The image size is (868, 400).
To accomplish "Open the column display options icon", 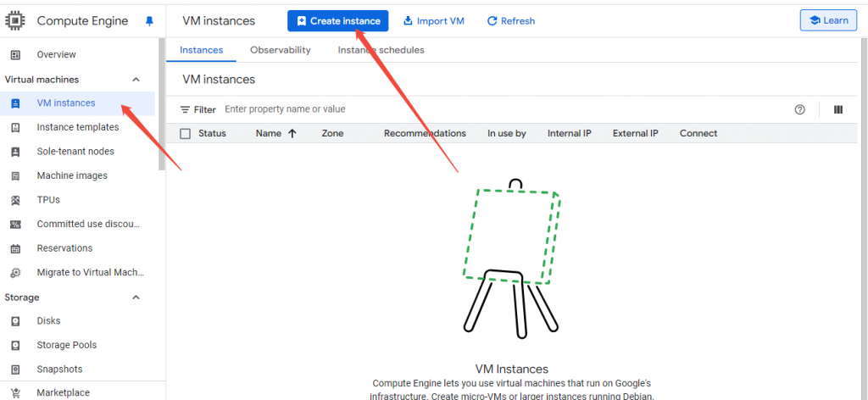I will (x=838, y=109).
